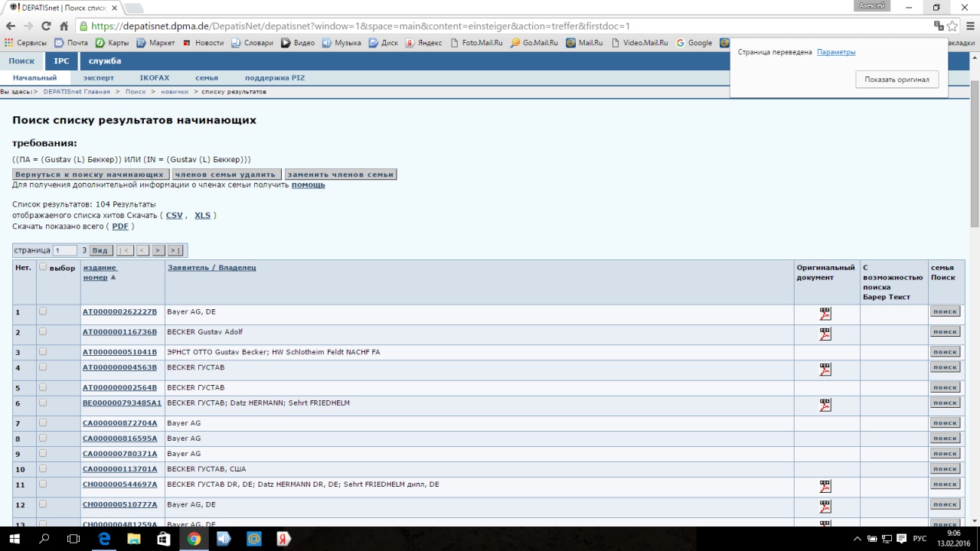Tick the select-all checkbox in table header
980x551 pixels.
tap(43, 267)
